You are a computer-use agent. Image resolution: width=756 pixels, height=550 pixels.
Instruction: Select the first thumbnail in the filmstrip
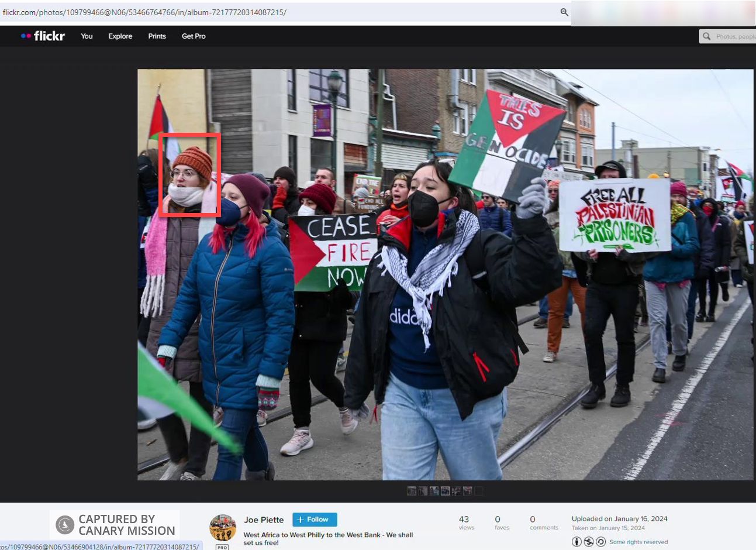411,490
